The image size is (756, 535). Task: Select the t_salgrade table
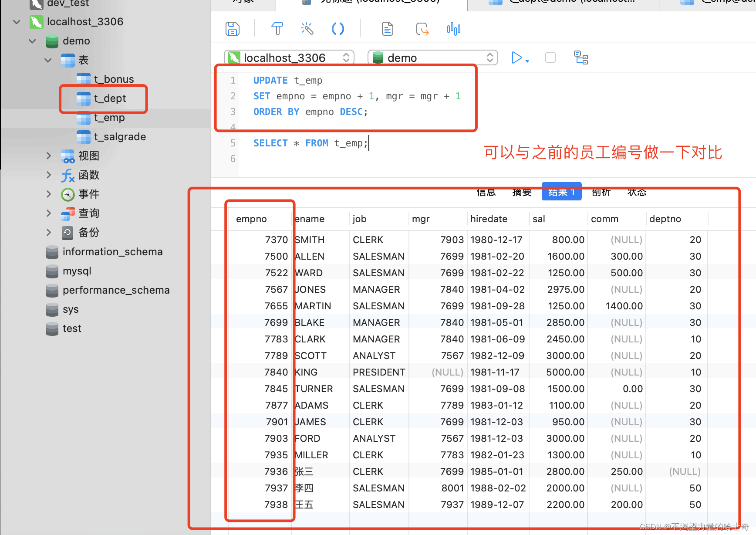tap(120, 136)
